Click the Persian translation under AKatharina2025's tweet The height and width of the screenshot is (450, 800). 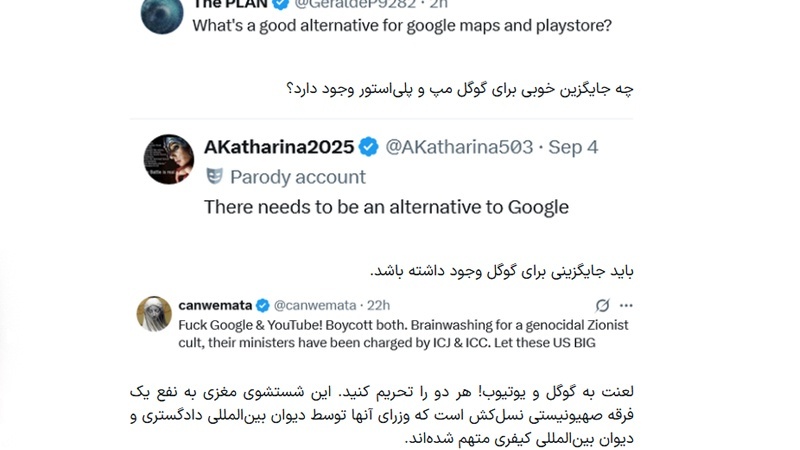502,270
